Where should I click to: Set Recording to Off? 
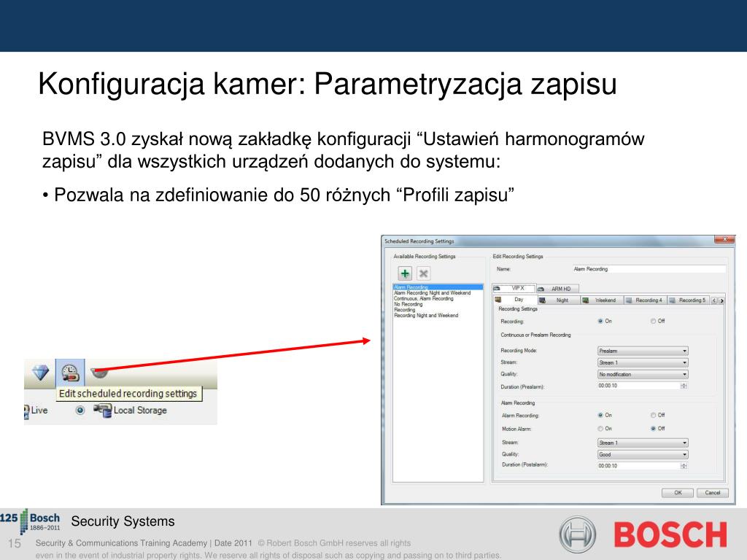tap(653, 322)
